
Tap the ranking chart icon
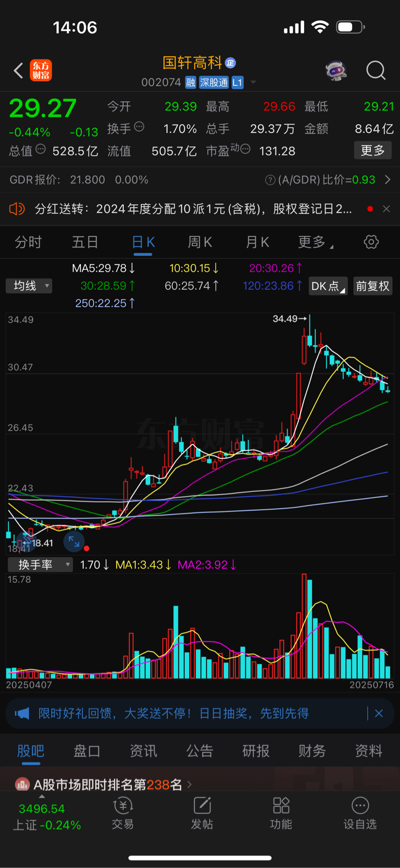click(x=22, y=785)
